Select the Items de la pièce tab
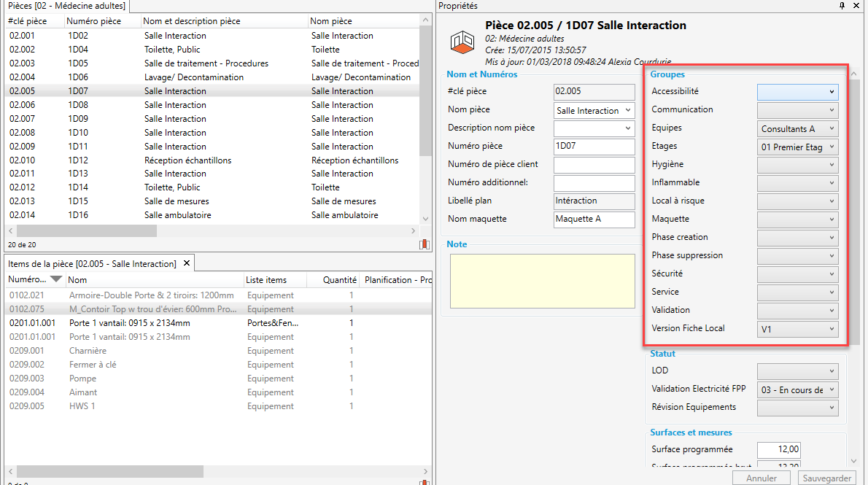 [91, 263]
